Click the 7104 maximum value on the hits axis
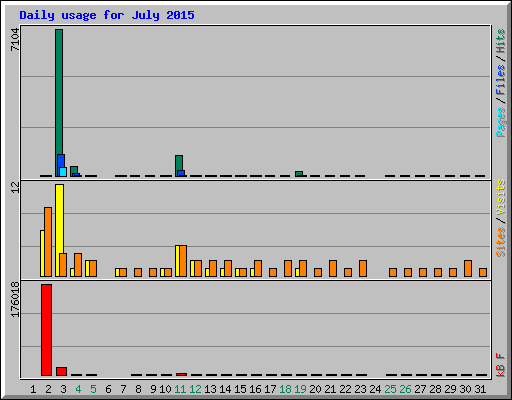This screenshot has height=400, width=512. (15, 40)
